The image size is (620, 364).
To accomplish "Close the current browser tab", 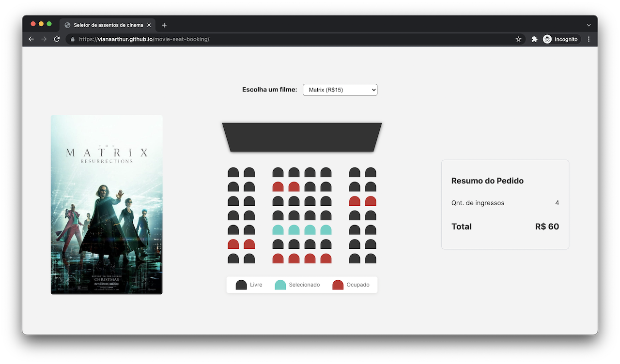I will (149, 25).
